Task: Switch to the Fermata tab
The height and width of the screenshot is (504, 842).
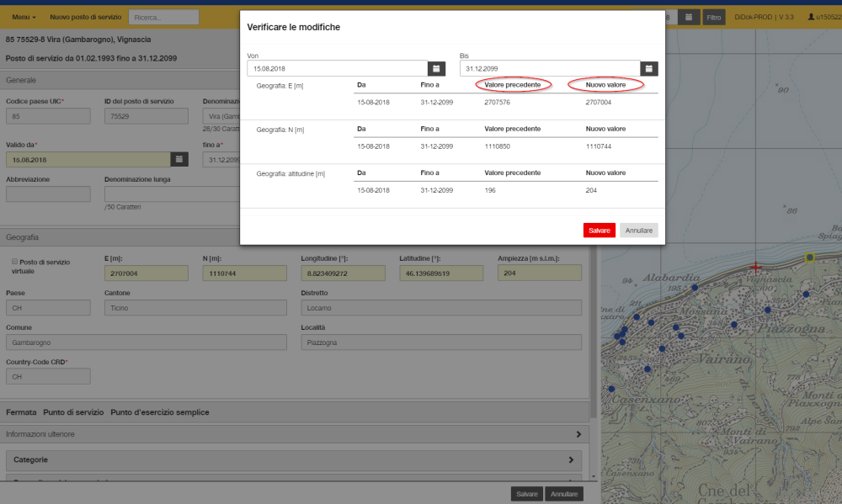Action: pos(21,412)
